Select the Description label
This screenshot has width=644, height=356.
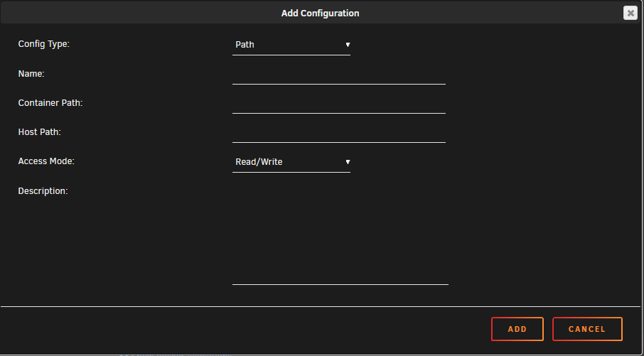point(43,191)
